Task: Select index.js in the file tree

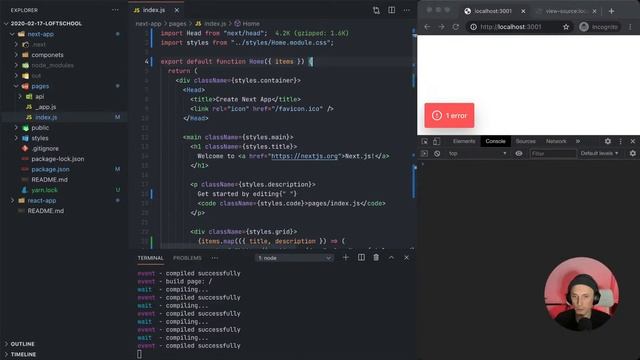Action: pos(46,117)
